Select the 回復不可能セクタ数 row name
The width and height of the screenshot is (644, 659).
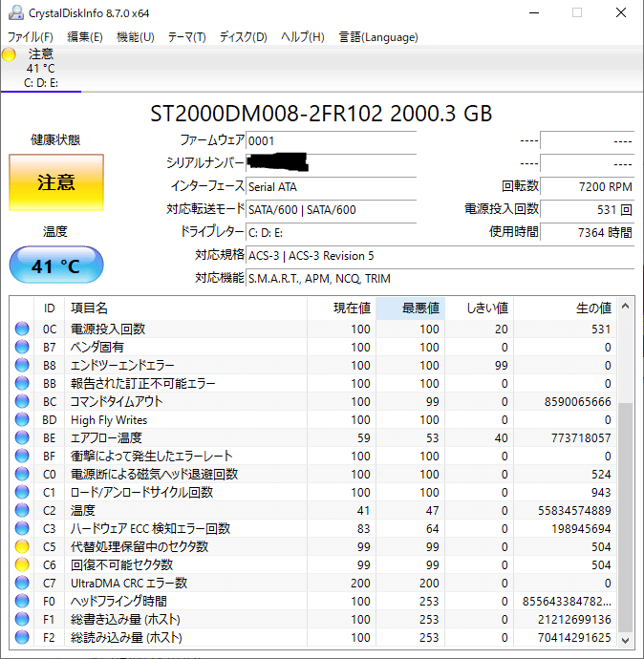[x=122, y=564]
